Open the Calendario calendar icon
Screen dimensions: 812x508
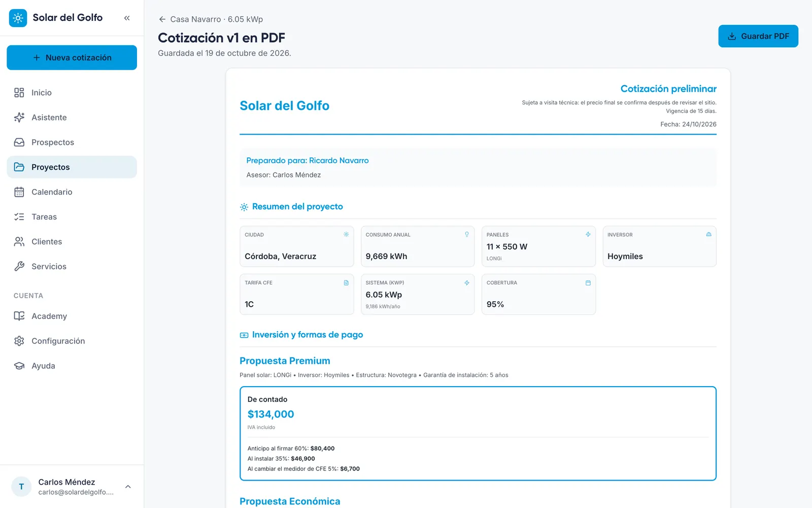click(19, 192)
